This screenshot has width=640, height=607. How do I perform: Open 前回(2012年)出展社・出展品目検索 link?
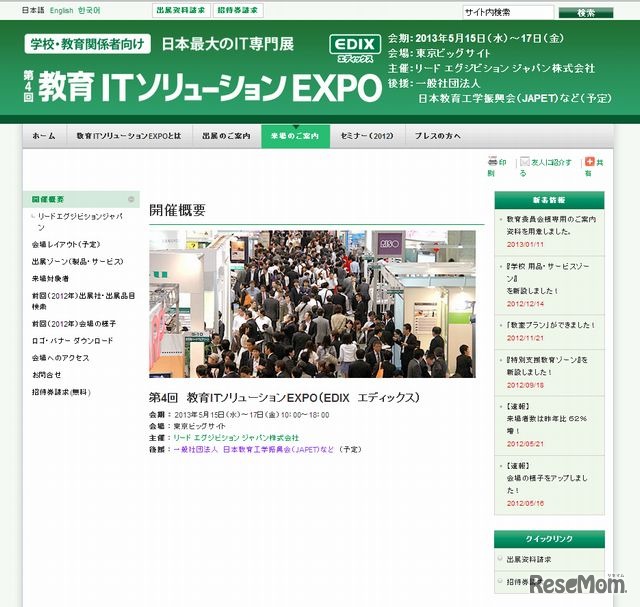click(84, 301)
